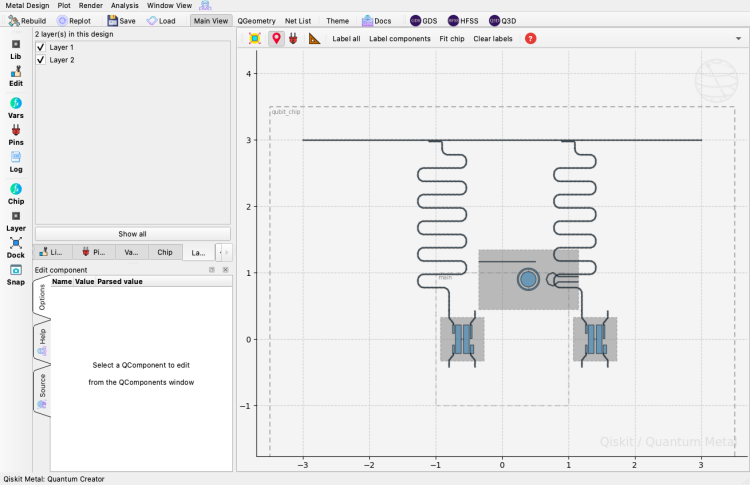
Task: Open the Docs toolbar item
Action: click(376, 21)
